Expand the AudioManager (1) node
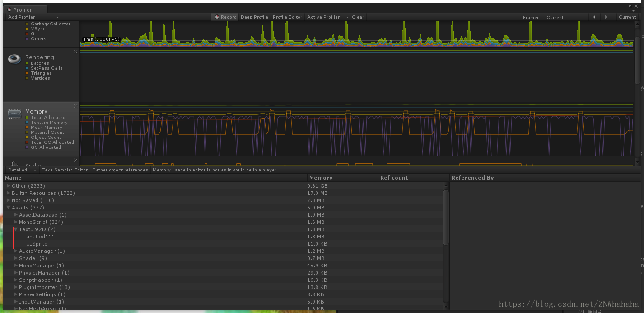This screenshot has width=644, height=313. [x=16, y=251]
